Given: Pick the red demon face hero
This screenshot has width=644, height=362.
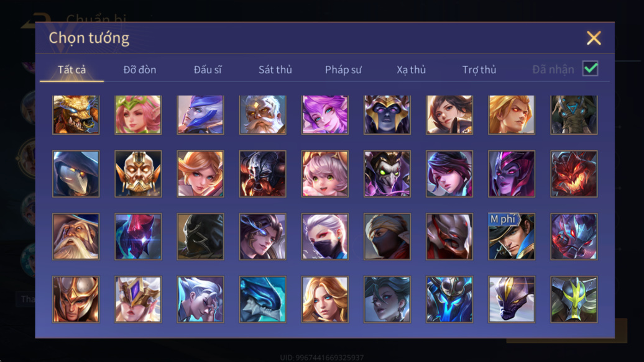Looking at the screenshot, I should tap(574, 174).
